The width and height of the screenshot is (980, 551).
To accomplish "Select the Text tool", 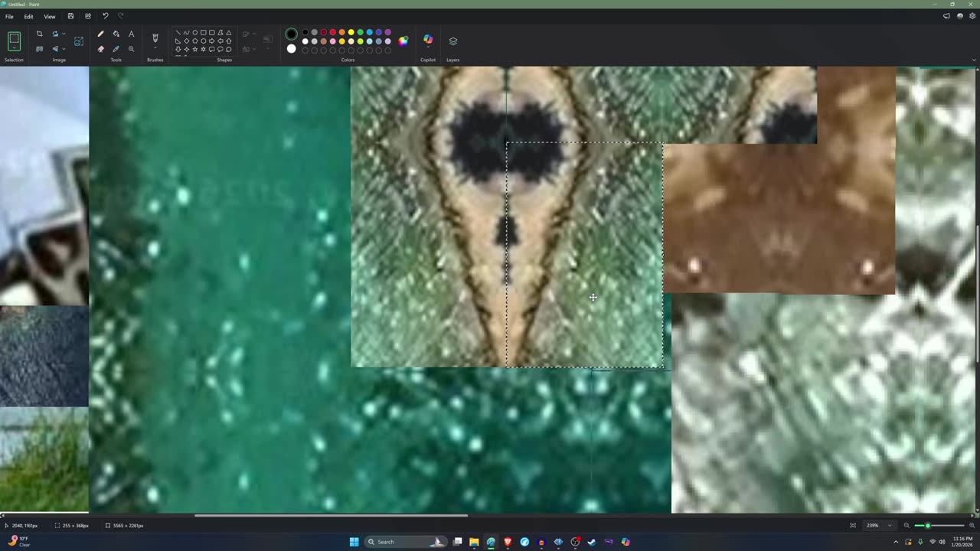I will (131, 34).
